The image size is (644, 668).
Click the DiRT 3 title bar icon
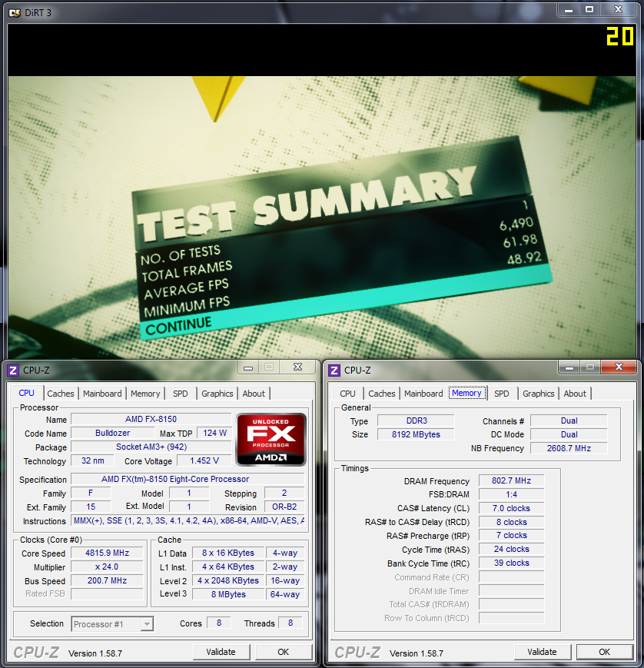[x=13, y=11]
